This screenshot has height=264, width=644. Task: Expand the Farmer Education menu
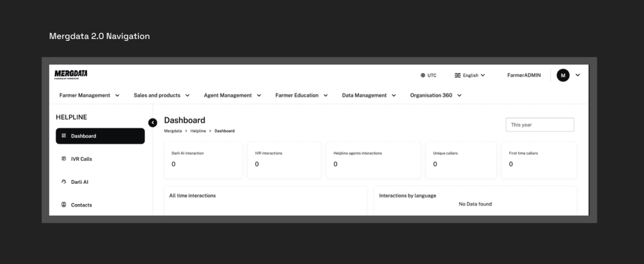[301, 95]
